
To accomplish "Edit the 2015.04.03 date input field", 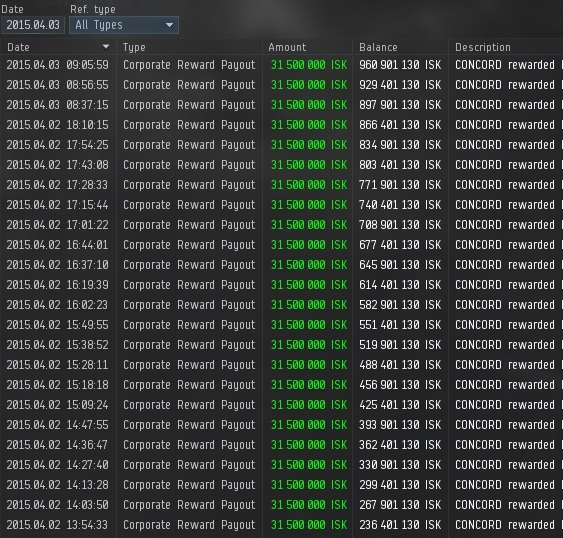I will click(33, 25).
